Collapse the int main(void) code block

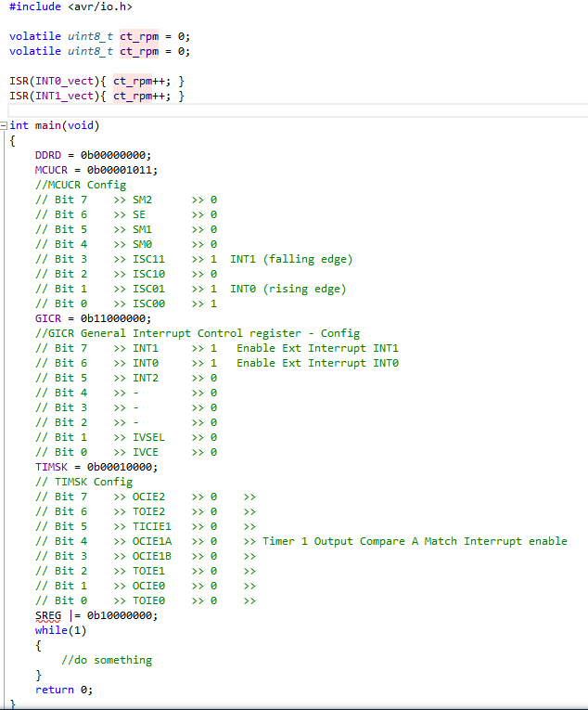tap(3, 125)
